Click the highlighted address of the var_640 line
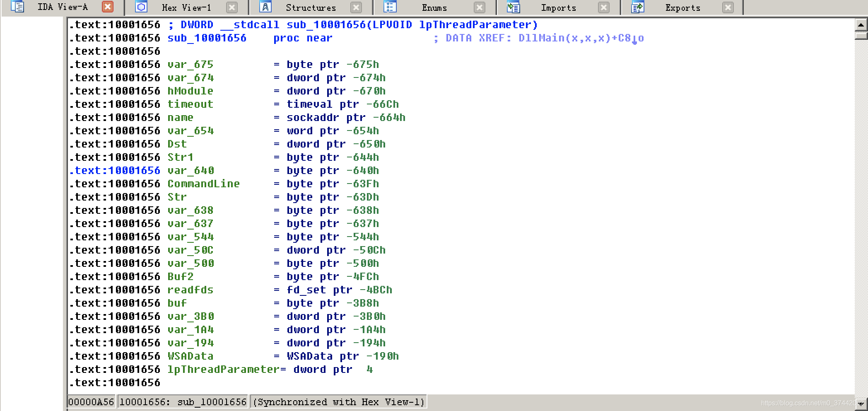This screenshot has height=411, width=868. 115,171
